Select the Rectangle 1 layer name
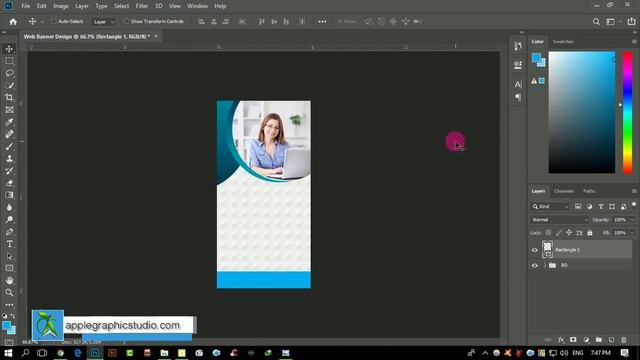 pyautogui.click(x=567, y=250)
